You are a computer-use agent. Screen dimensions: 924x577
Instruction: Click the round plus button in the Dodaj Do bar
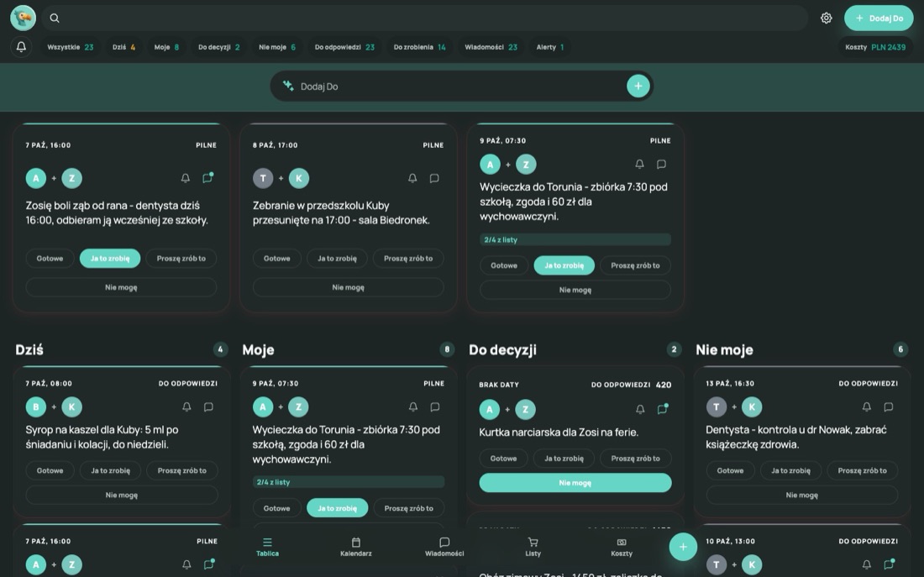(638, 86)
